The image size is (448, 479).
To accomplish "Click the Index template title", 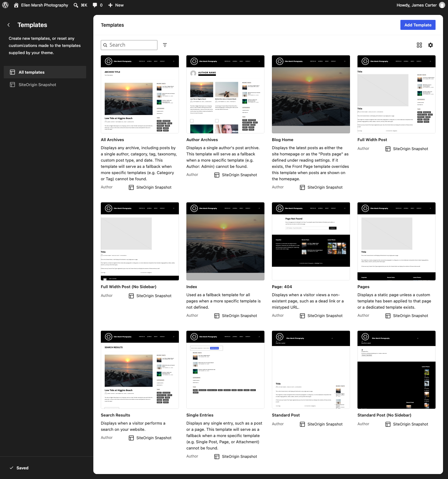I will (x=192, y=287).
